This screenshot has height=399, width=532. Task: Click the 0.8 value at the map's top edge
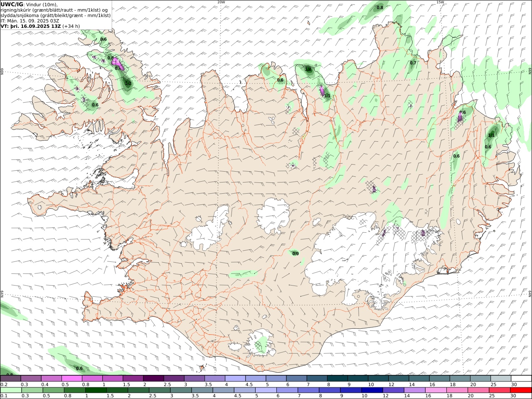tap(380, 7)
